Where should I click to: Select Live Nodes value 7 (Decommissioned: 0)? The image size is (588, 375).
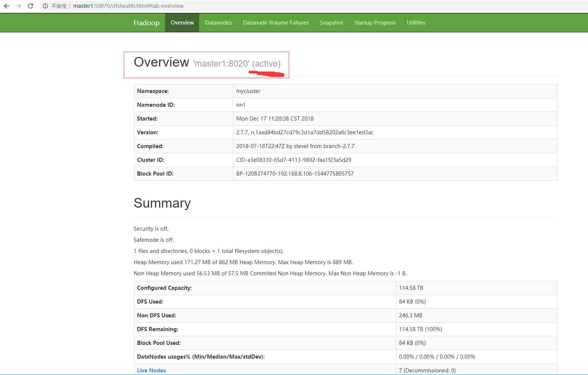point(427,371)
